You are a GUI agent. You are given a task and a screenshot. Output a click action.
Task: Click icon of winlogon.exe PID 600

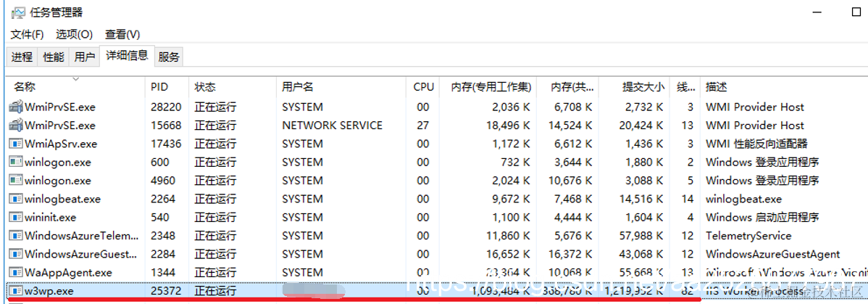16,162
